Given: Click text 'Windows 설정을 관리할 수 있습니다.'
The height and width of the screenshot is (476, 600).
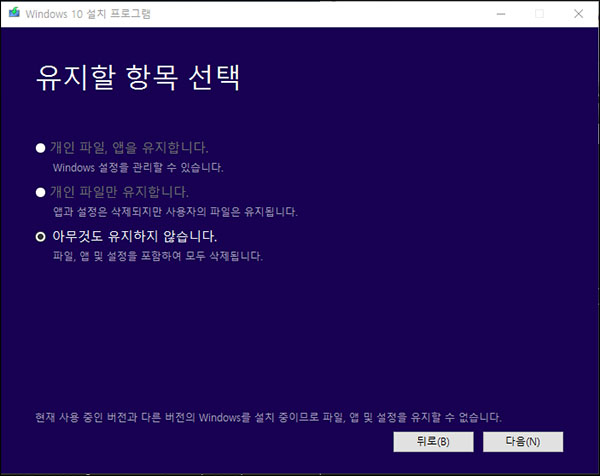Looking at the screenshot, I should (138, 168).
